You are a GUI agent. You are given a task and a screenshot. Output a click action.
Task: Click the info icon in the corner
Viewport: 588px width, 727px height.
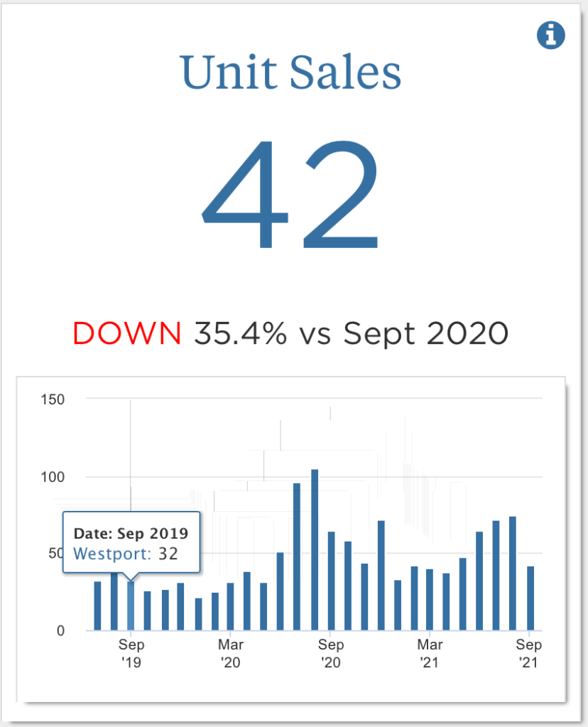point(551,35)
